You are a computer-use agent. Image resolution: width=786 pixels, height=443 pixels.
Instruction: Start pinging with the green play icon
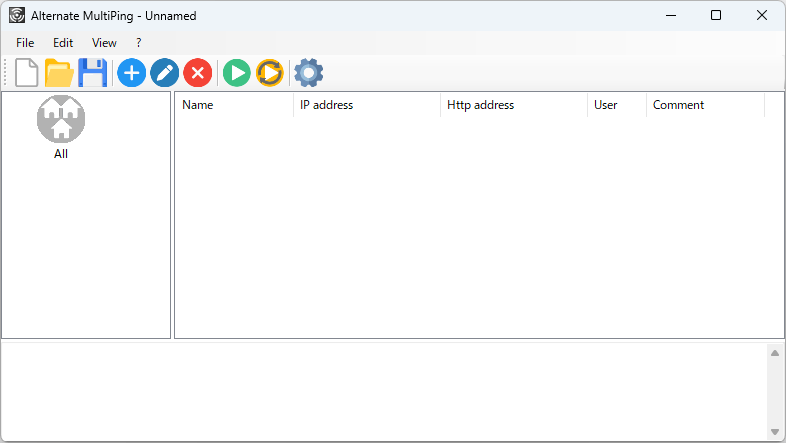236,73
